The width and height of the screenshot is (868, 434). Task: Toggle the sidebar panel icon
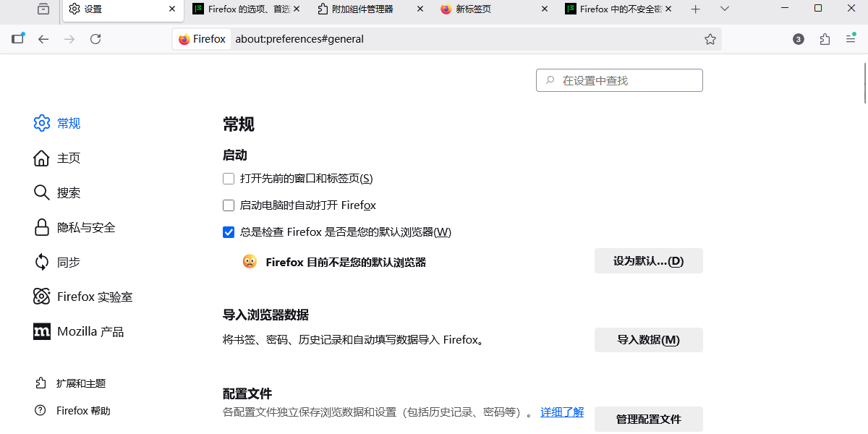18,39
